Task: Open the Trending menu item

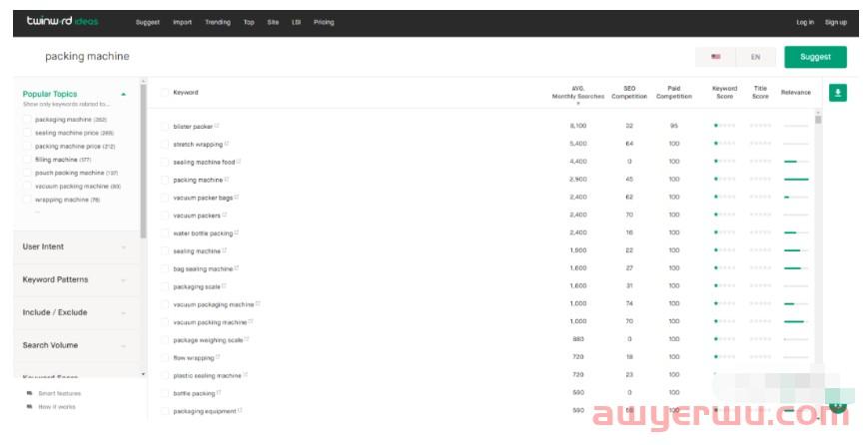Action: coord(217,22)
